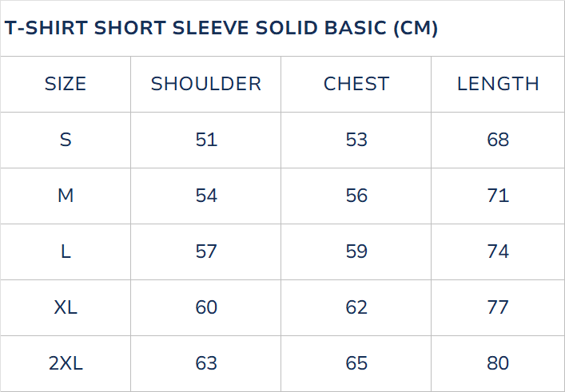Select the SIZE column header
This screenshot has height=392, width=565.
(x=66, y=84)
